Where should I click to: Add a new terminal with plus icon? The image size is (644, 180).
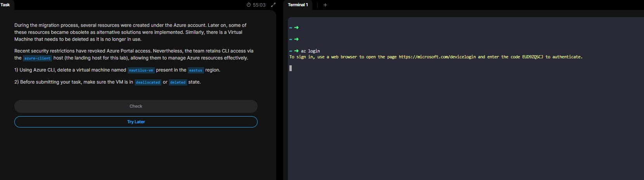[325, 5]
